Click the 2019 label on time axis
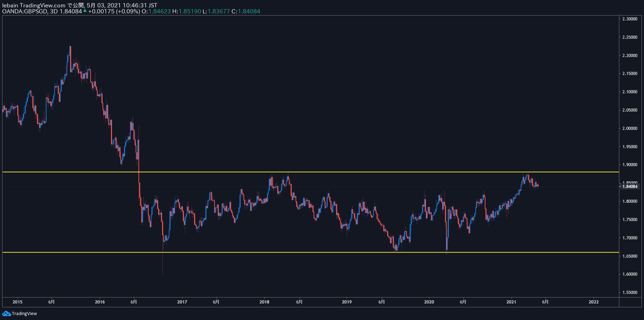The image size is (644, 320). [x=347, y=302]
